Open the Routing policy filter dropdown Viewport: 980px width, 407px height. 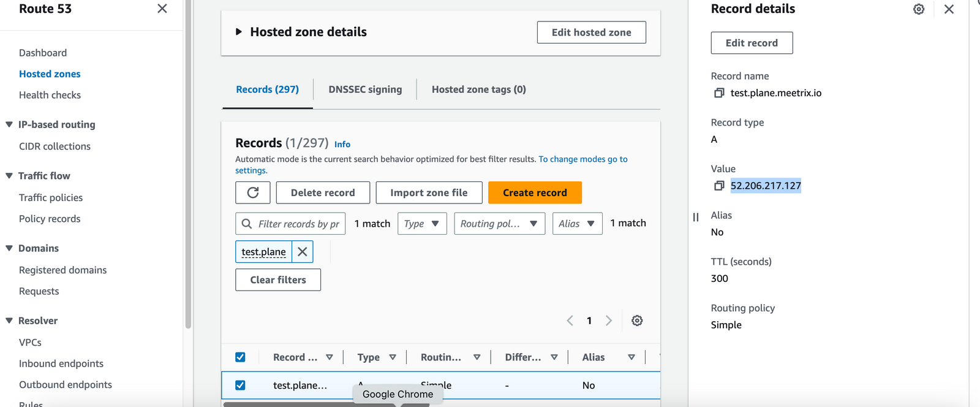pyautogui.click(x=499, y=224)
